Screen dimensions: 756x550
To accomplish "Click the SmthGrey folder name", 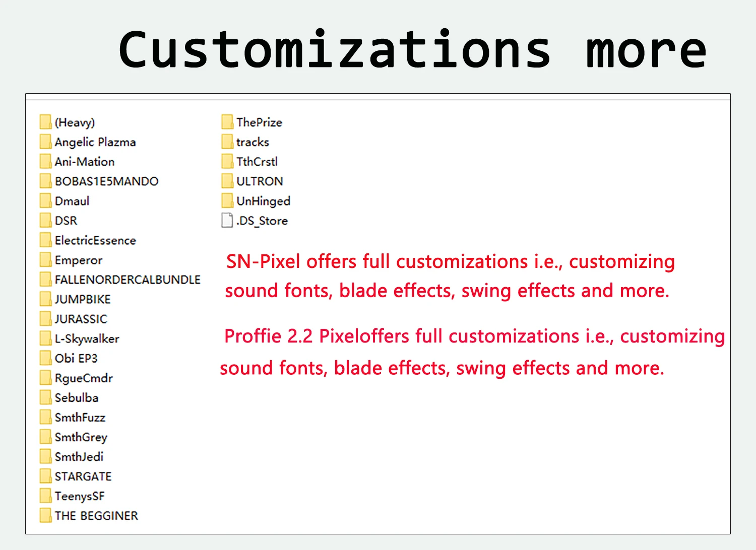I will click(81, 437).
